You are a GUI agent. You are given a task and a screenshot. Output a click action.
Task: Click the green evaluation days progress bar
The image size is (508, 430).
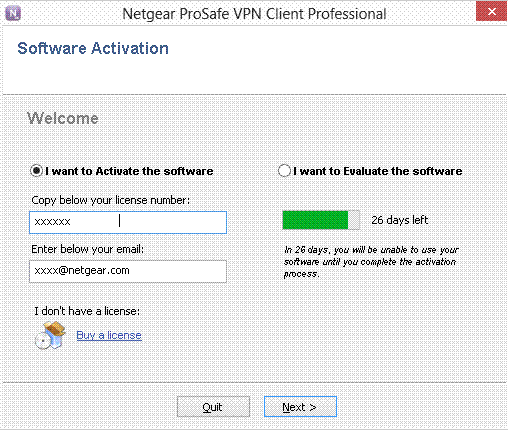pos(321,220)
